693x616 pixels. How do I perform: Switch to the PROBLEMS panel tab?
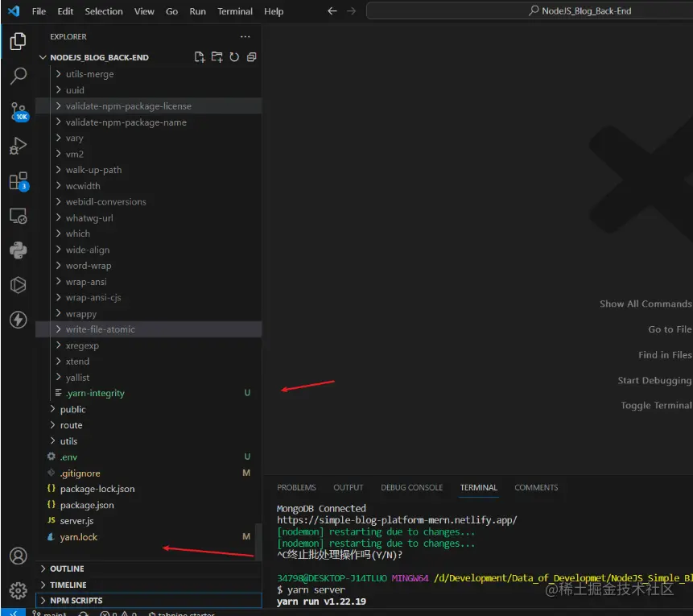click(296, 487)
